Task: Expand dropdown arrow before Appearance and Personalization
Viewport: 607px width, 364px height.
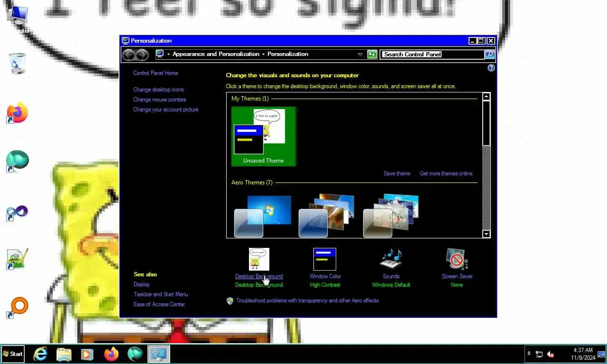Action: point(168,54)
